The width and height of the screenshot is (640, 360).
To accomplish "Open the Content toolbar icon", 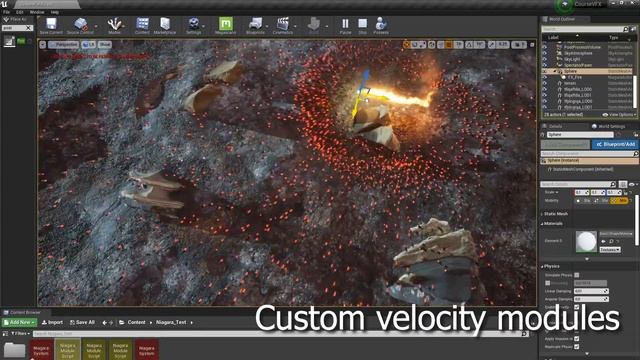I will coord(142,26).
